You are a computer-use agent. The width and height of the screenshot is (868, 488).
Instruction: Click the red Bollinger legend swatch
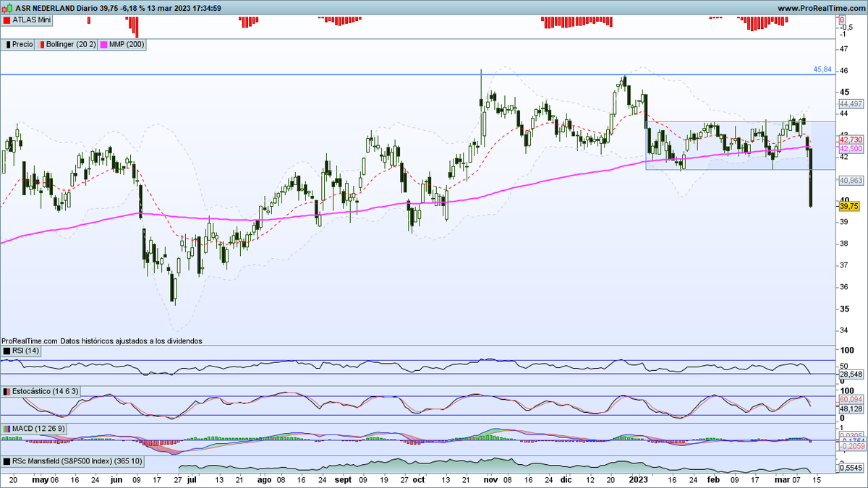pyautogui.click(x=41, y=44)
